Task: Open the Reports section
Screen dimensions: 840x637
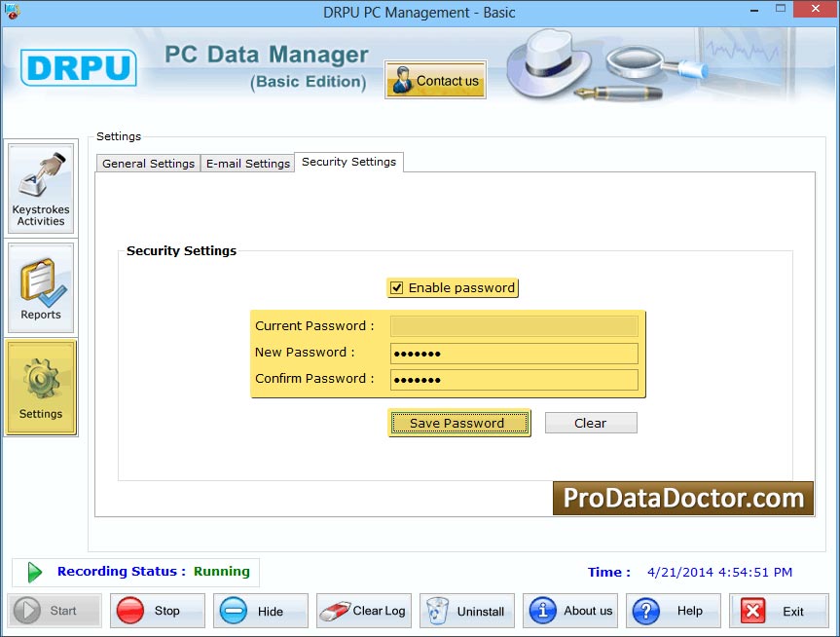Action: click(41, 288)
